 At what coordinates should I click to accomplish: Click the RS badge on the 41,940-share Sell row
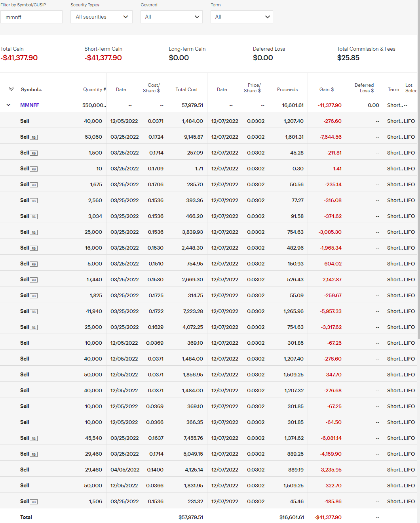(34, 312)
